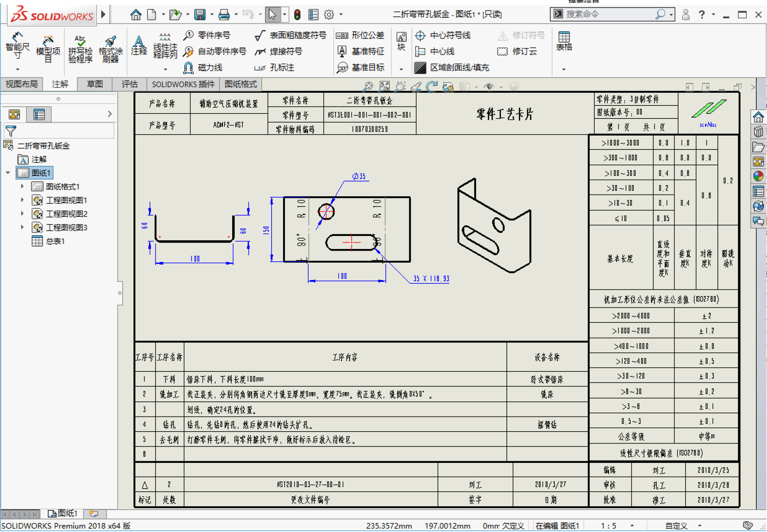Click the Home icon in quick toolbar

136,14
